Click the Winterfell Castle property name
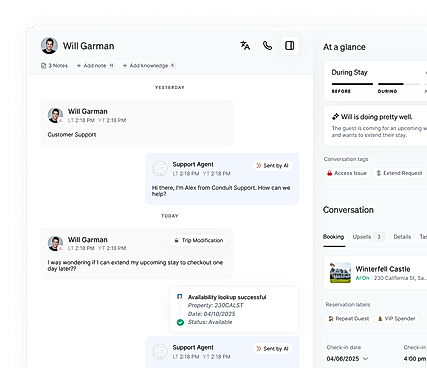Viewport: 427px width, 368px height. click(383, 269)
